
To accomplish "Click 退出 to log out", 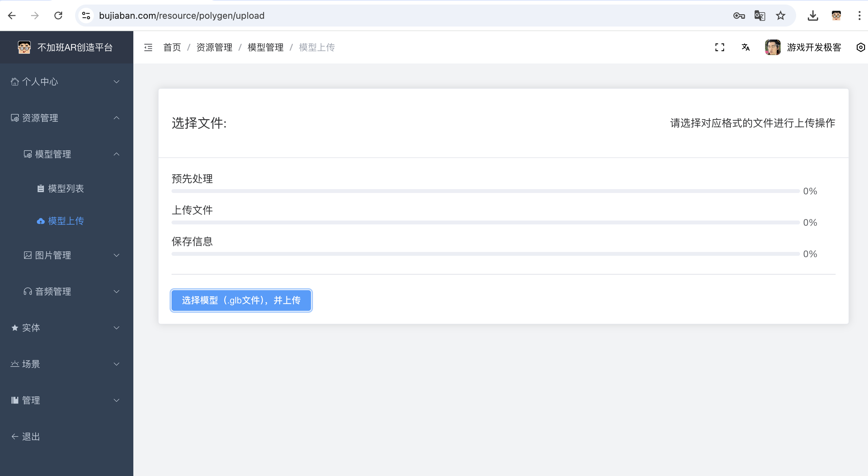I will [31, 436].
